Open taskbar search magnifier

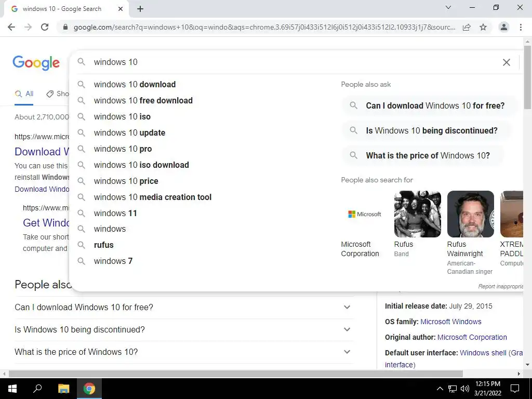click(x=37, y=389)
